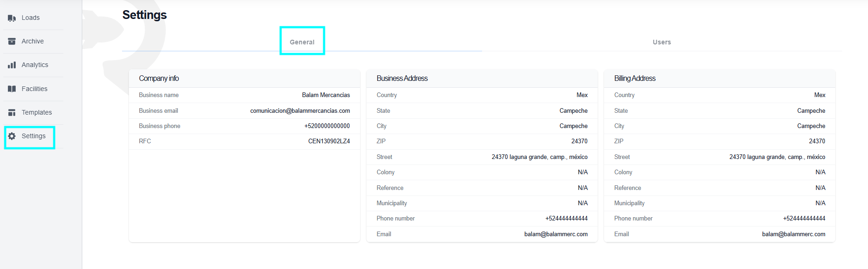Click Billing Address State value Campeche
This screenshot has height=269, width=868.
[x=811, y=111]
